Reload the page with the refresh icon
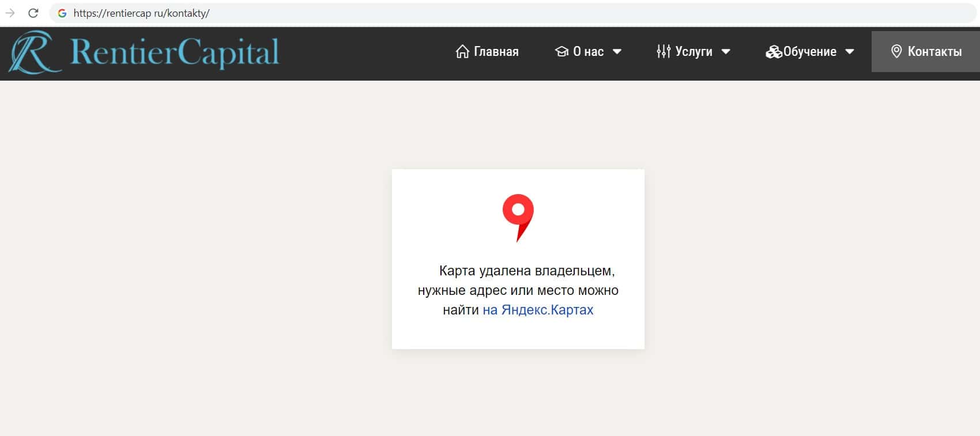The height and width of the screenshot is (436, 980). point(33,13)
